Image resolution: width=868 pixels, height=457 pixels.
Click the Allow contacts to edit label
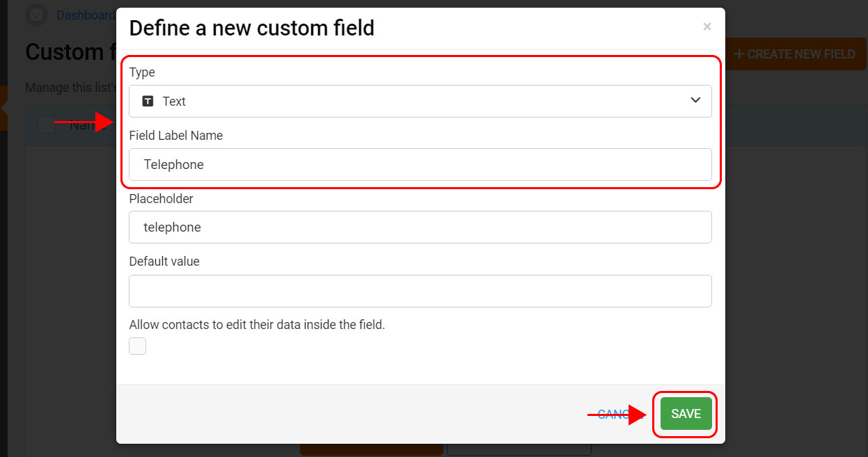pos(257,324)
